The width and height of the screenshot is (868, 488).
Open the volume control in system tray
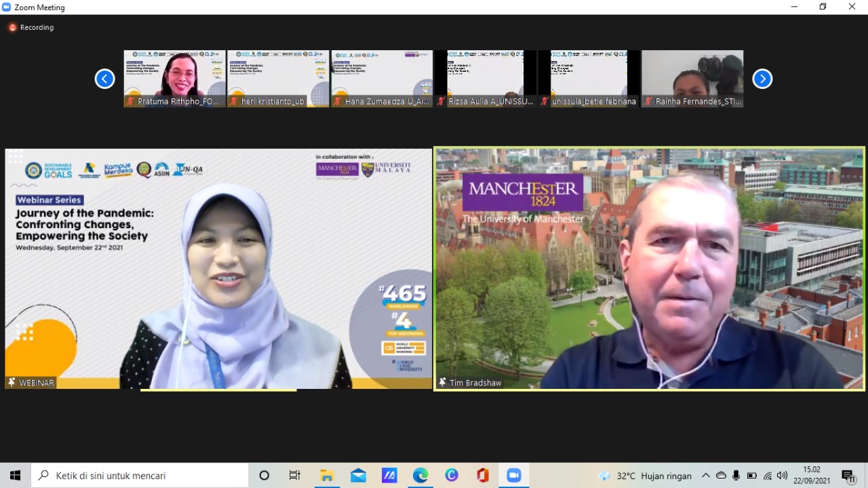coord(783,476)
